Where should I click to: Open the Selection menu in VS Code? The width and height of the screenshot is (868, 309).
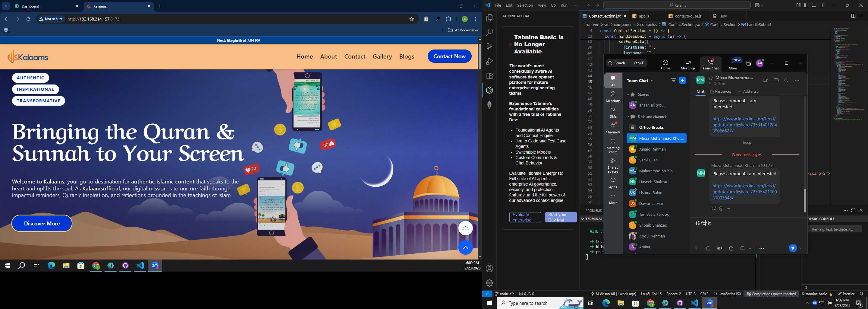[x=525, y=5]
